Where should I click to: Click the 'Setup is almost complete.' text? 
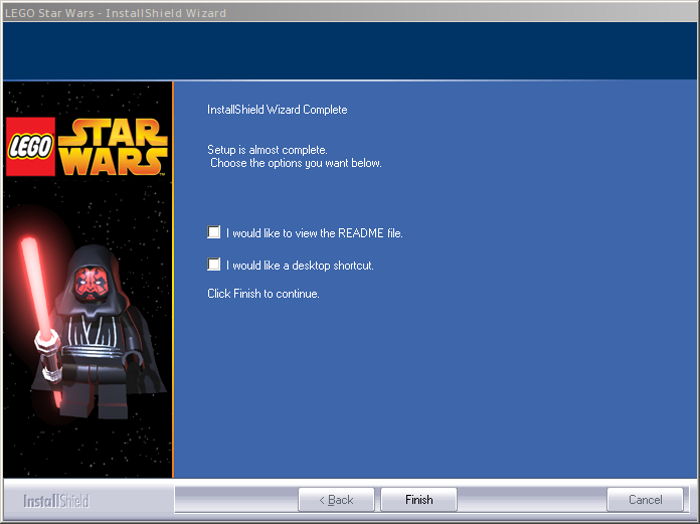point(267,150)
